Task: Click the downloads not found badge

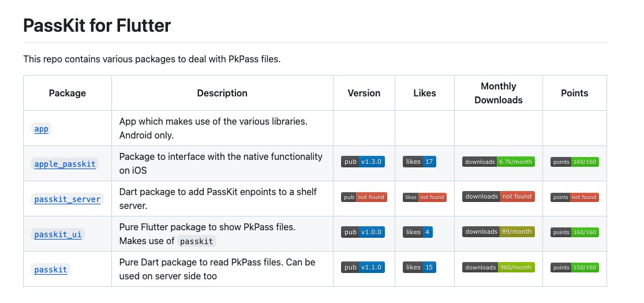Action: click(x=499, y=197)
